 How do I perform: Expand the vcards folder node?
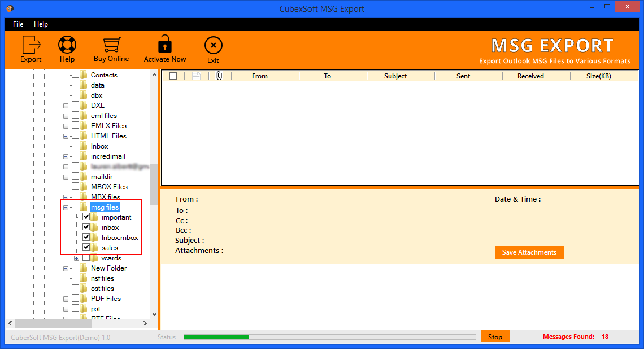pos(76,258)
